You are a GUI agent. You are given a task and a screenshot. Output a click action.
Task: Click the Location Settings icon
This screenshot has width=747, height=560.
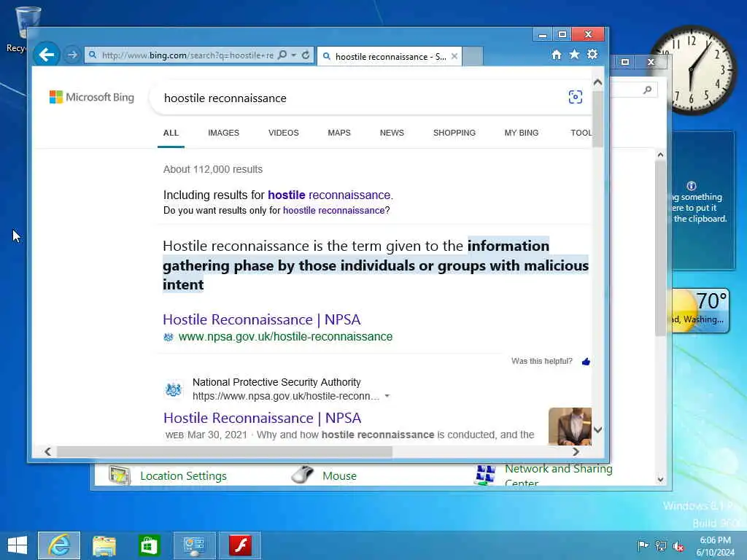point(120,475)
